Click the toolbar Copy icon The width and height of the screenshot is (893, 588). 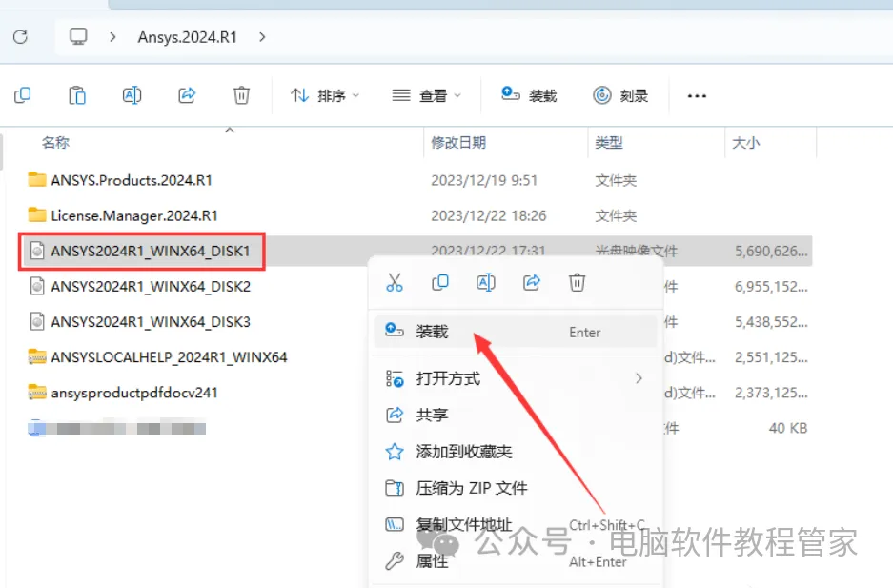[22, 95]
